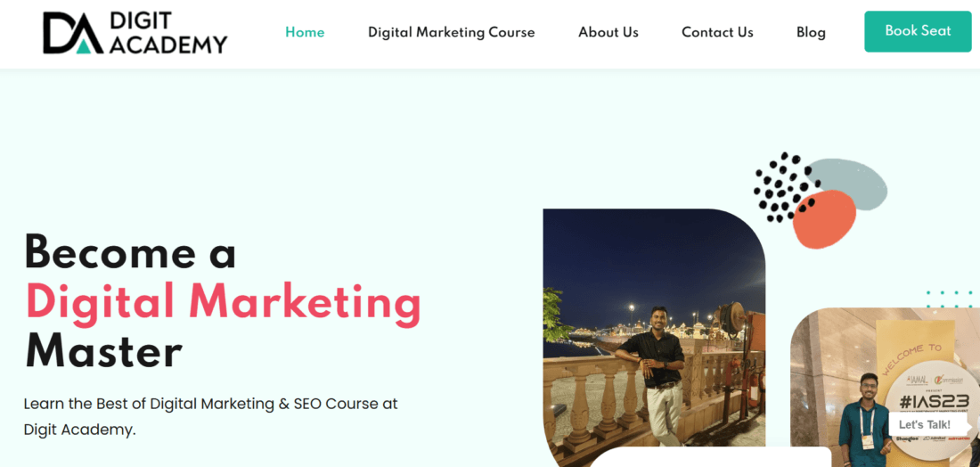Click the Digit Academy logo text
980x467 pixels.
(x=168, y=32)
